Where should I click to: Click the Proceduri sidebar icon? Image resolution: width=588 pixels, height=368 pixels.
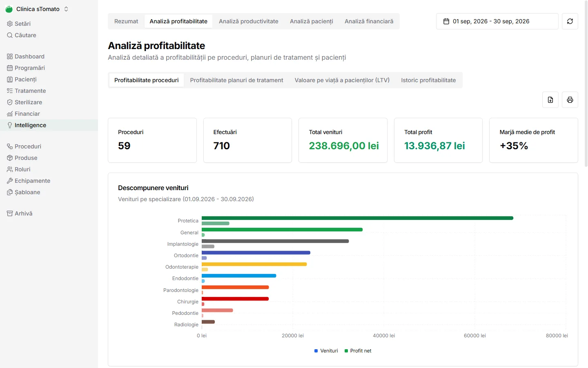[10, 146]
